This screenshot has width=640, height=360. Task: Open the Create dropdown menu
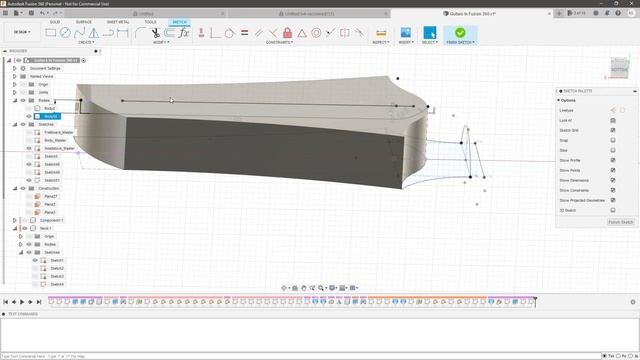tap(86, 42)
